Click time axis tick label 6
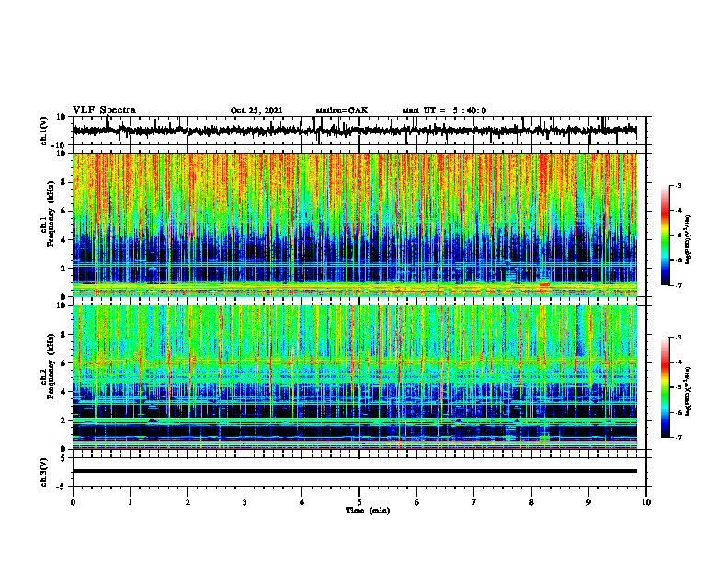The width and height of the screenshot is (728, 563). [417, 502]
